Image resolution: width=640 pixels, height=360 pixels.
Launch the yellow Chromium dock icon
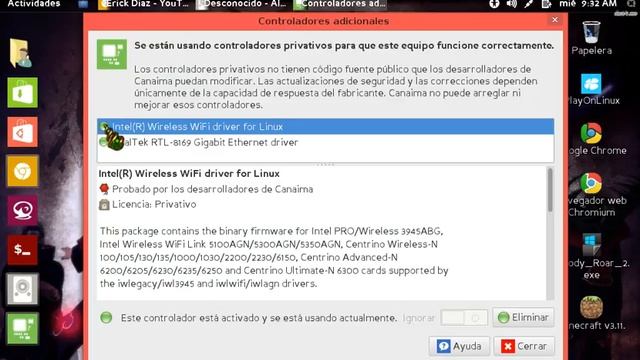pyautogui.click(x=22, y=171)
